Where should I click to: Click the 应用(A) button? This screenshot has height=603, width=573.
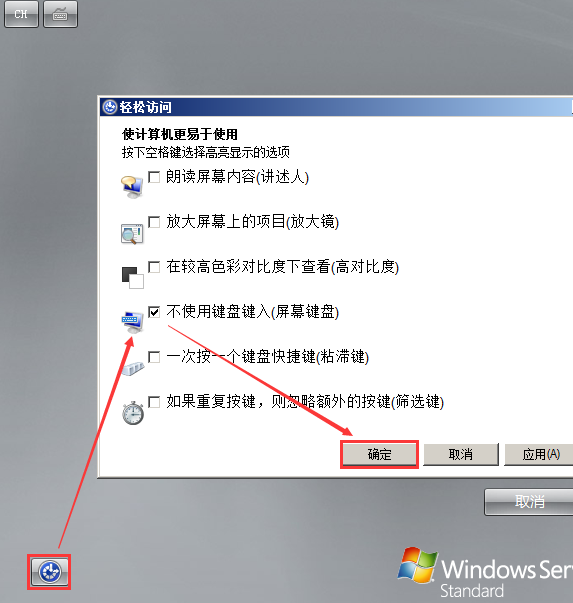coord(540,454)
